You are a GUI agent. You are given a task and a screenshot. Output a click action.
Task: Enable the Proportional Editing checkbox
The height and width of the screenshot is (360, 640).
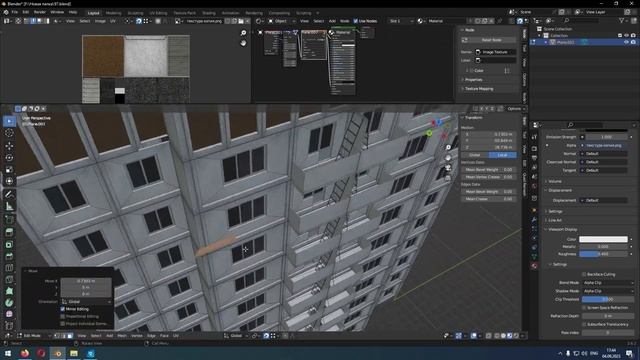pos(63,316)
